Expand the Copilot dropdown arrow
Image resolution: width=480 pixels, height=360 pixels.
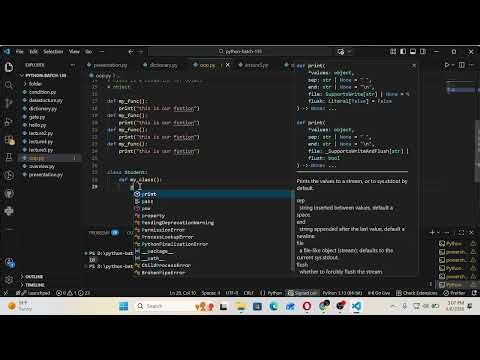click(349, 52)
